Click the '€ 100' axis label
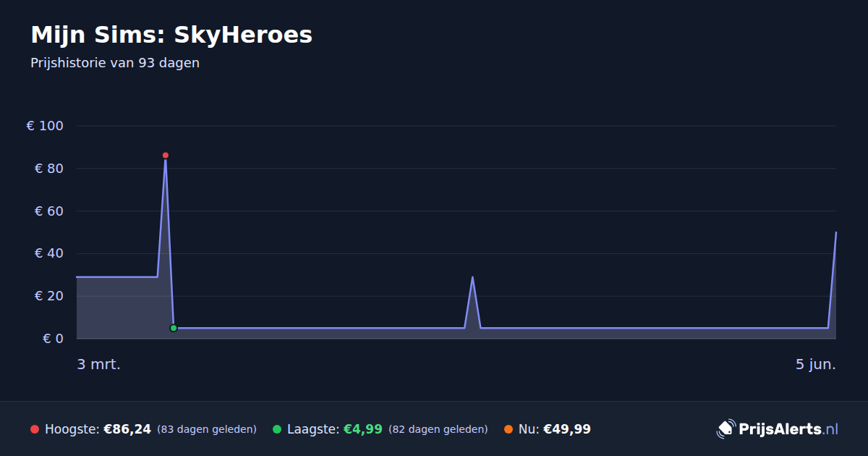 [x=45, y=126]
